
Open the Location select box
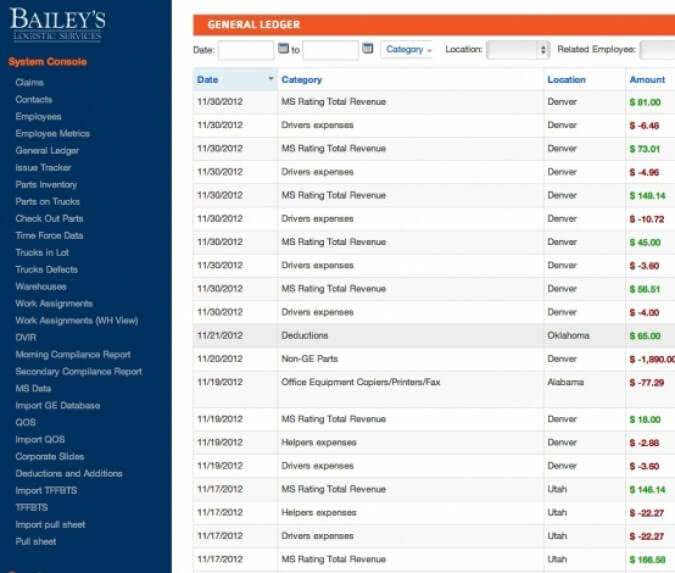click(518, 50)
